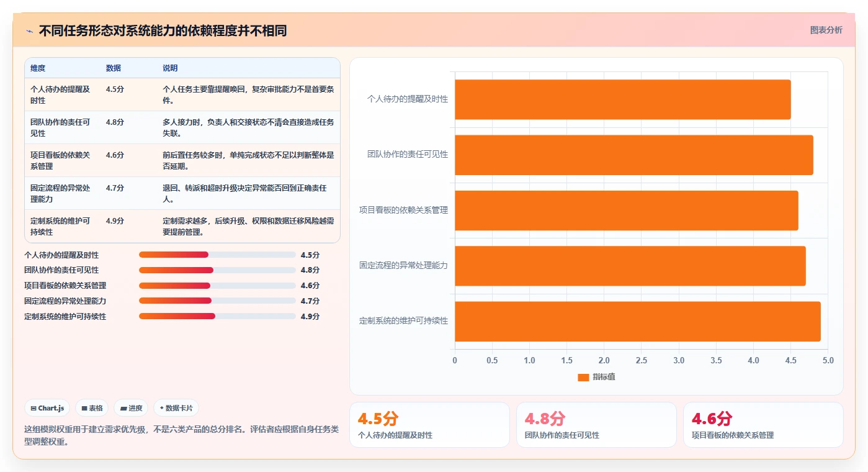Click the 团队协作的责任可见性 progress row label

61,270
